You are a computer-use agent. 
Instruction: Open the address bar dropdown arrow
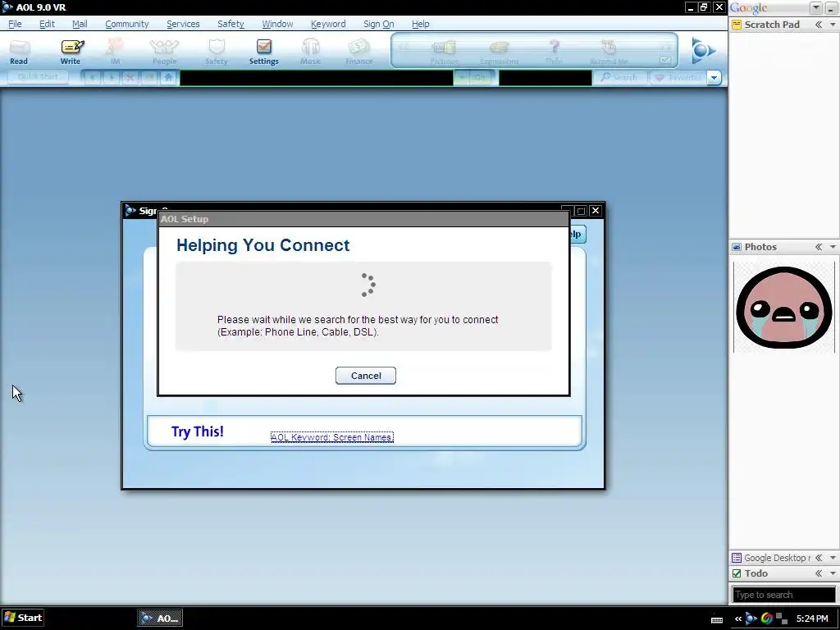tap(461, 78)
